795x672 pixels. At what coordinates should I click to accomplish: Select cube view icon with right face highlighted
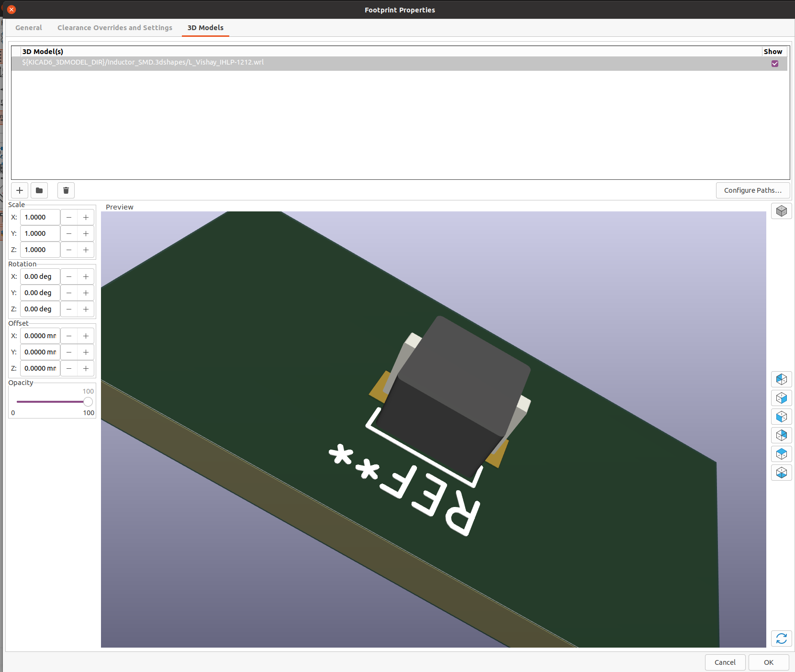[x=781, y=398]
